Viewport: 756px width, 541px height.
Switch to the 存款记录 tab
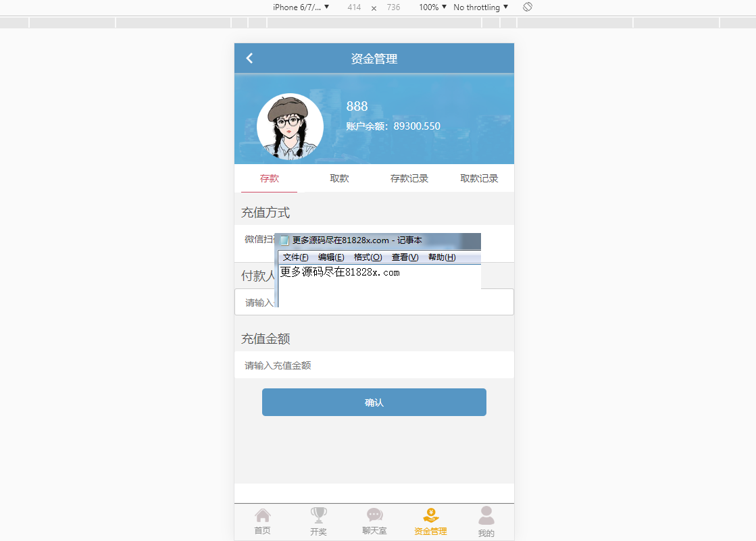click(409, 178)
